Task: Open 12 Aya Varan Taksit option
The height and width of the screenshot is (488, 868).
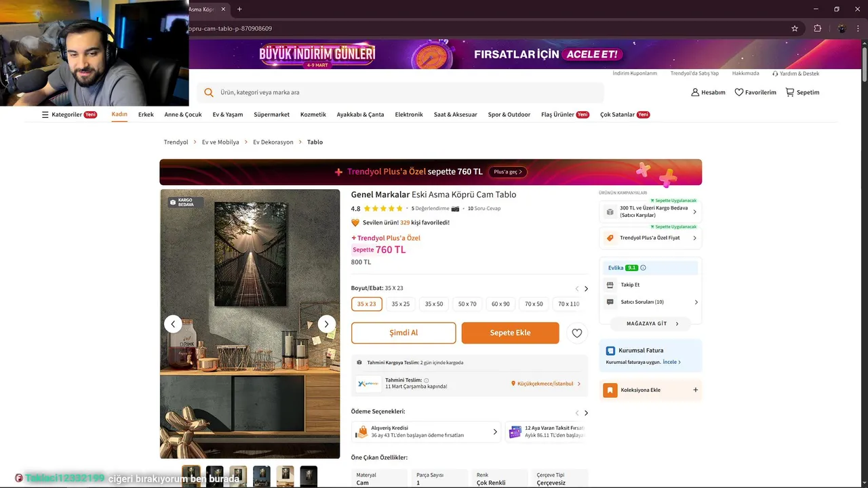Action: tap(547, 432)
